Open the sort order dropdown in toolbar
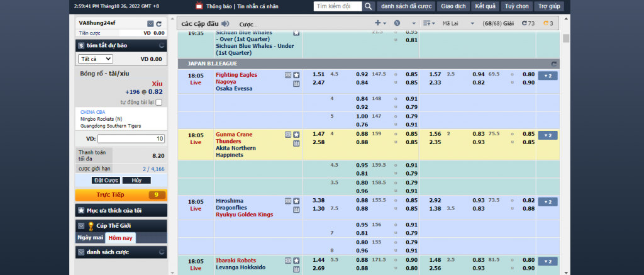The height and width of the screenshot is (275, 644). click(429, 23)
